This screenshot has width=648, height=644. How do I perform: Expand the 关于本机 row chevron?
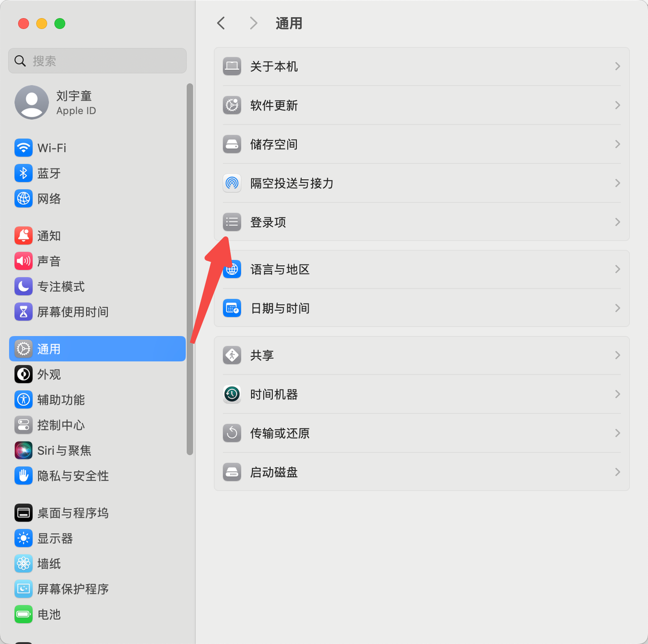pyautogui.click(x=618, y=66)
